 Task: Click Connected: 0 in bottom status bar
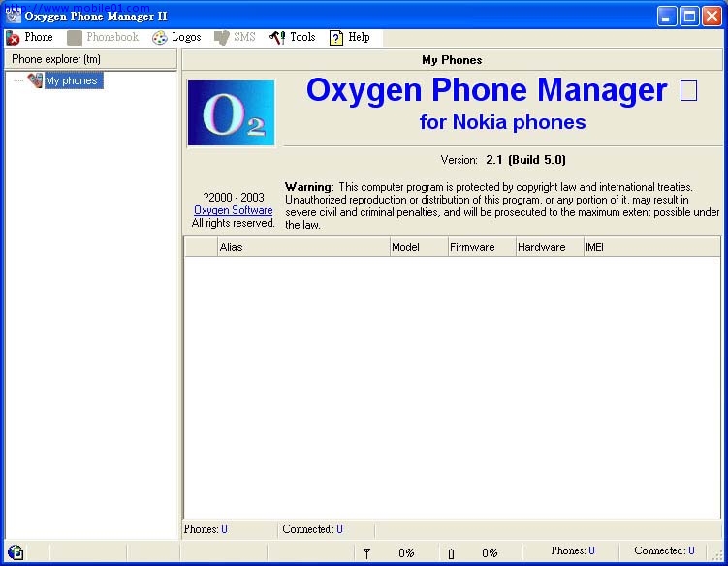coord(664,550)
